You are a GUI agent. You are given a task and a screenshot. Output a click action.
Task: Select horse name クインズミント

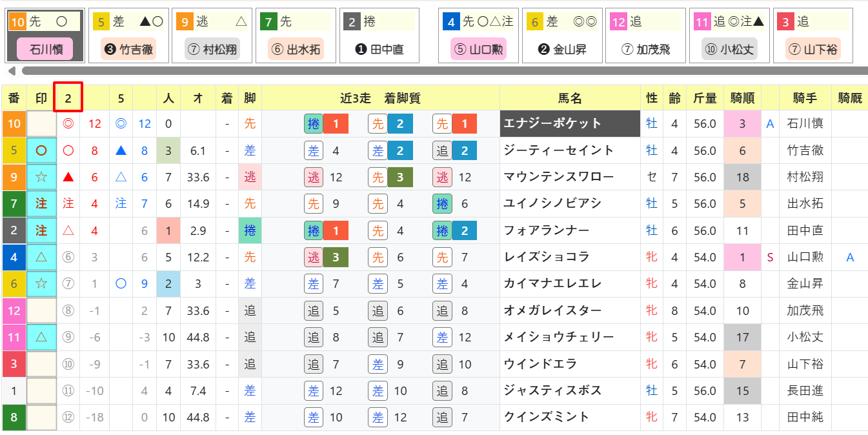tap(547, 417)
